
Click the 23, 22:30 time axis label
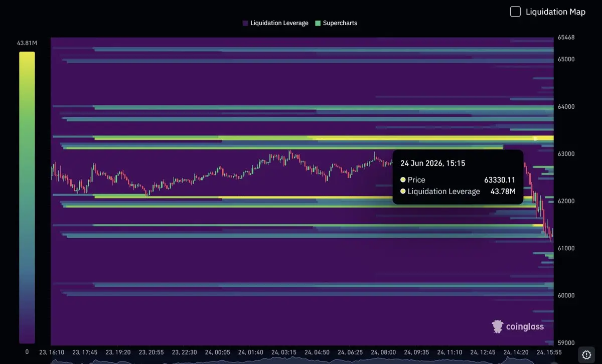click(x=185, y=352)
